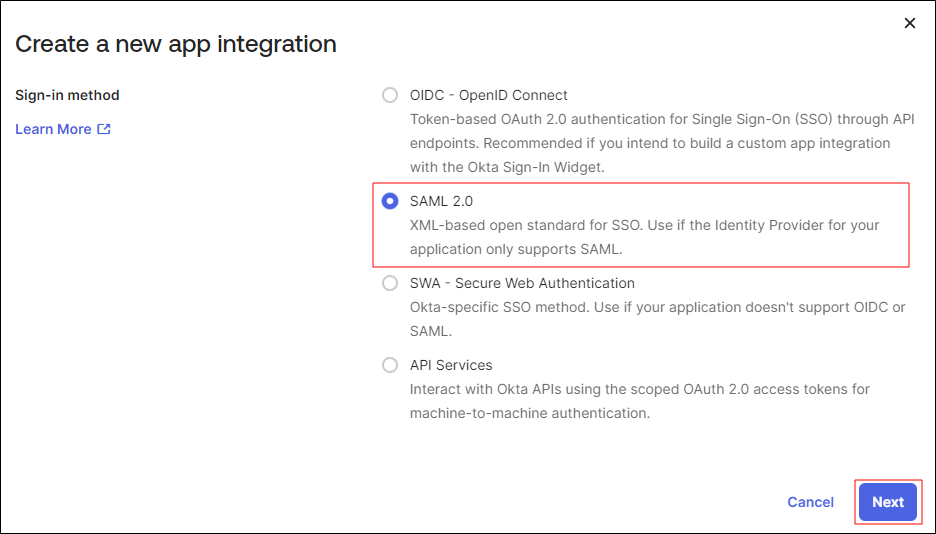Viewport: 936px width, 534px height.
Task: Select the OIDC - OpenID Connect radio button
Action: click(390, 96)
